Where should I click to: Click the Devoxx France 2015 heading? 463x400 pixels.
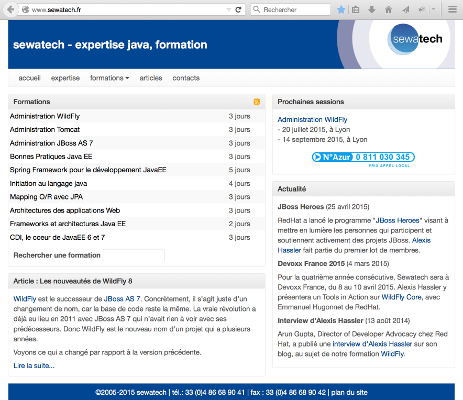click(311, 264)
